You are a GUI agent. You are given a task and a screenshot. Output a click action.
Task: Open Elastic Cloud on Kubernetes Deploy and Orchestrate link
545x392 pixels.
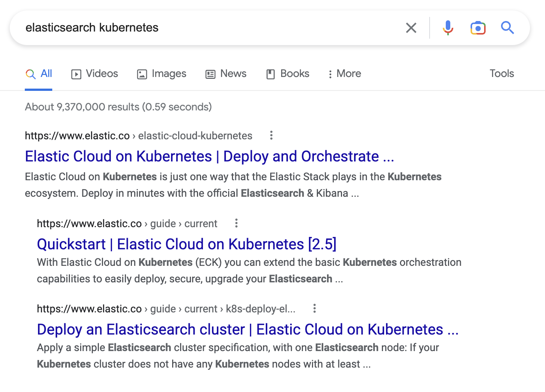click(209, 156)
